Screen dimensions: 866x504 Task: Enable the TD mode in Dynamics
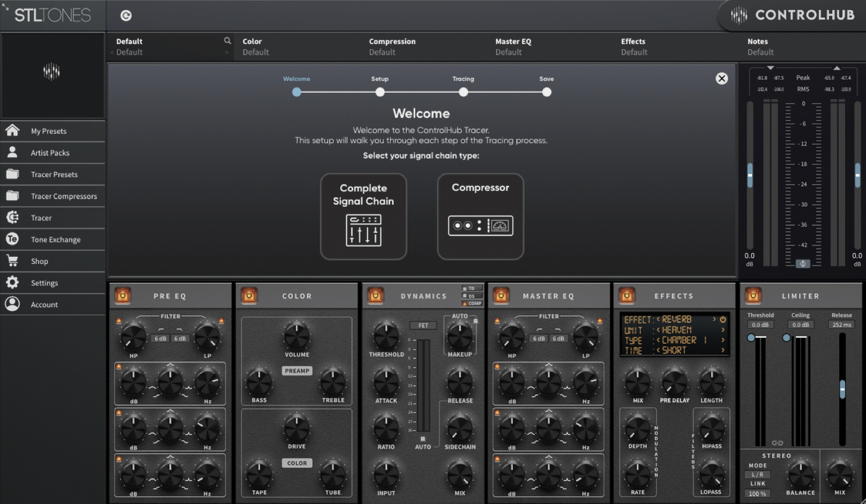(472, 288)
